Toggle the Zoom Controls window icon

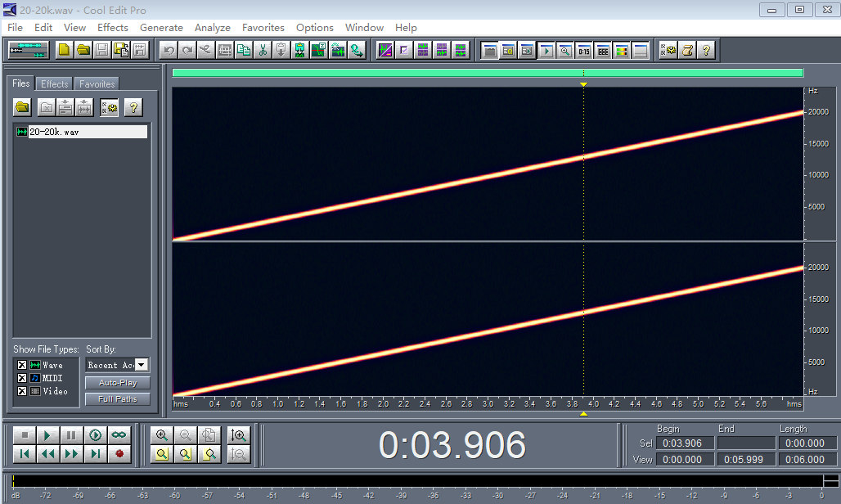click(x=565, y=51)
